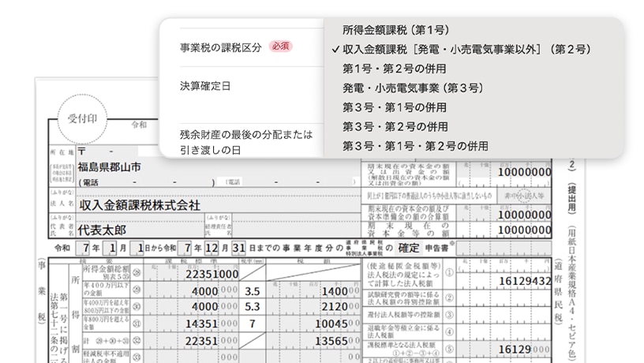Click the 受付印 stamp circle
This screenshot has width=644, height=363.
click(x=81, y=121)
